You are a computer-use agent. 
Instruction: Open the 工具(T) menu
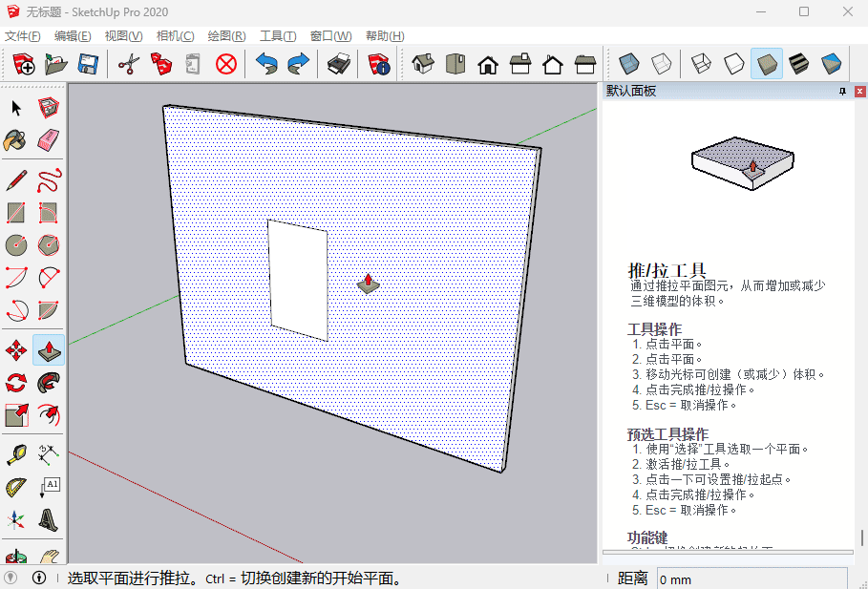(x=278, y=36)
